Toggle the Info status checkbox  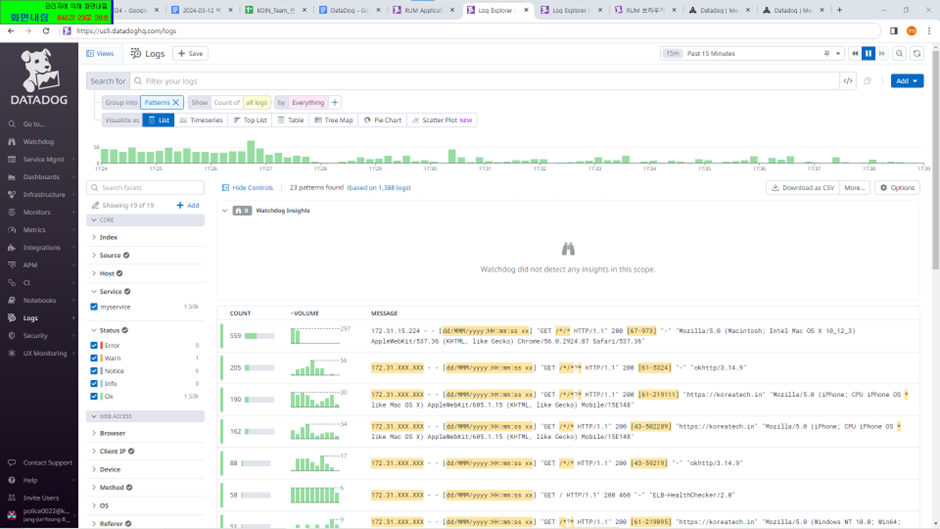pyautogui.click(x=94, y=383)
